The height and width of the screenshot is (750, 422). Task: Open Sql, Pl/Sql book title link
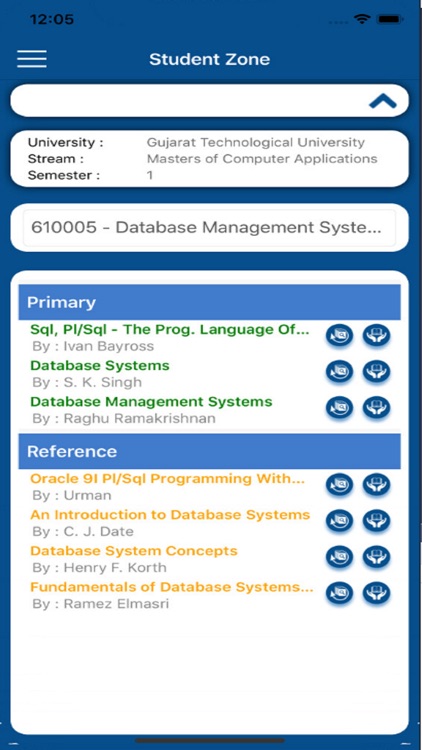pyautogui.click(x=170, y=330)
